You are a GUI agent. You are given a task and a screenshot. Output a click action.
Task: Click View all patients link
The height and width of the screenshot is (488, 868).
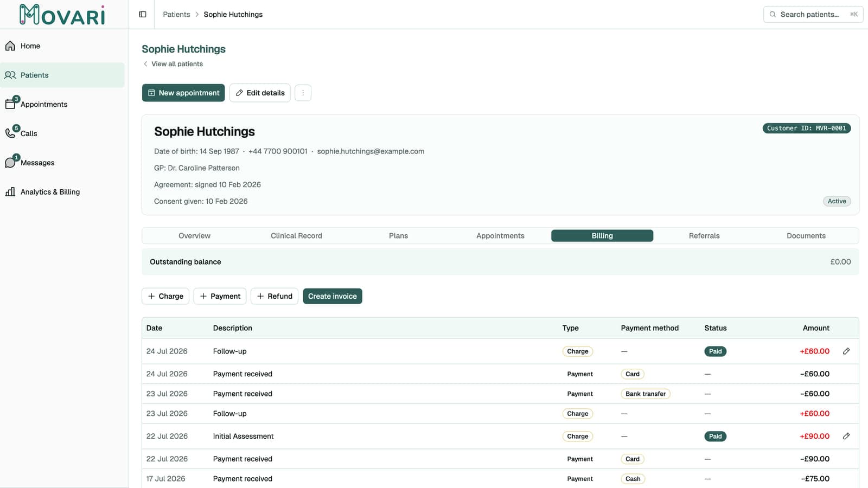click(x=173, y=64)
